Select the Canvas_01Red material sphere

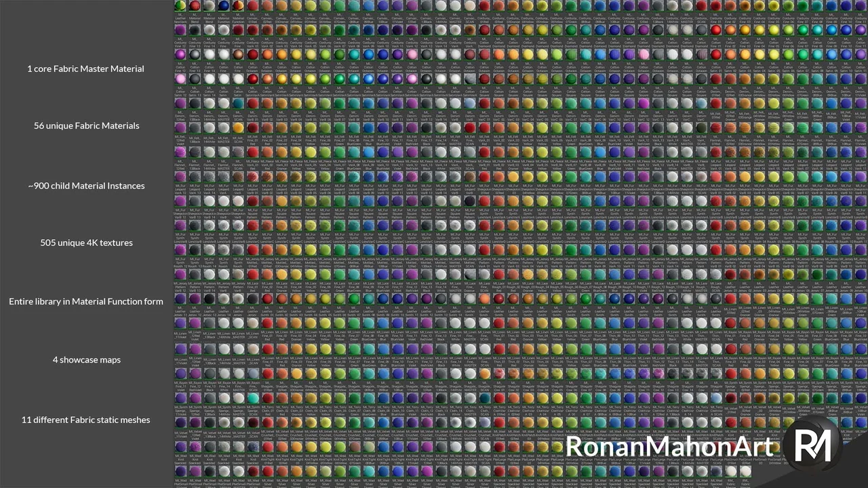pos(252,5)
